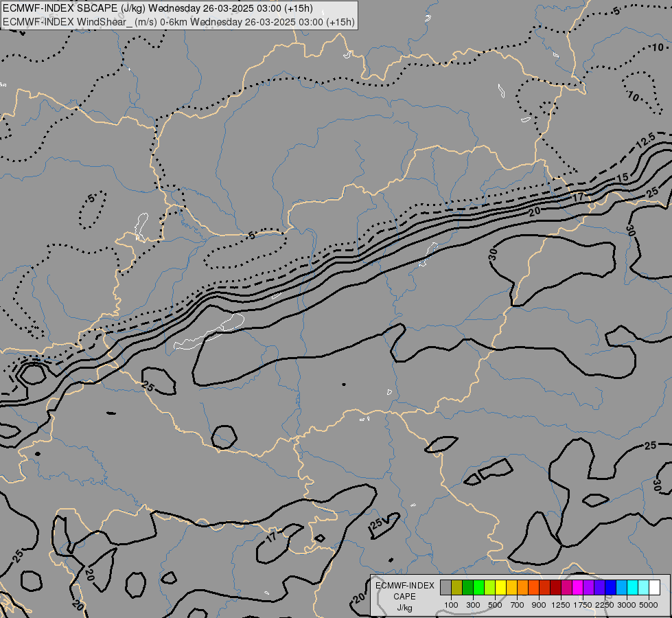Click the pinkish magenta swatch after 1250
672x618 pixels.
pos(566,587)
